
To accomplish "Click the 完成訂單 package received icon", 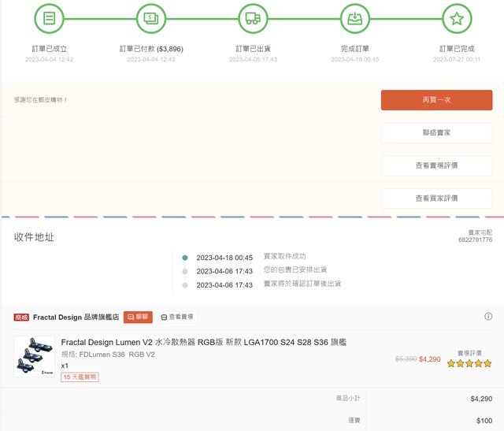I will [x=355, y=17].
